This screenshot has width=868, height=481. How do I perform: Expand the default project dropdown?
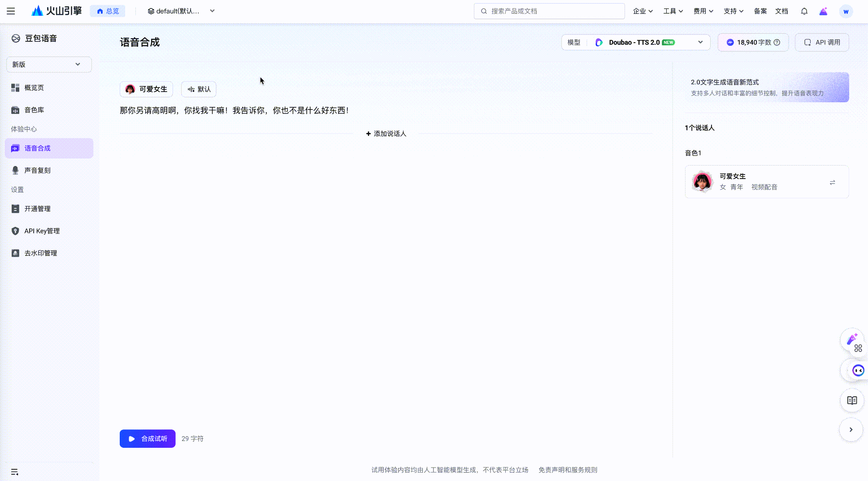[181, 11]
